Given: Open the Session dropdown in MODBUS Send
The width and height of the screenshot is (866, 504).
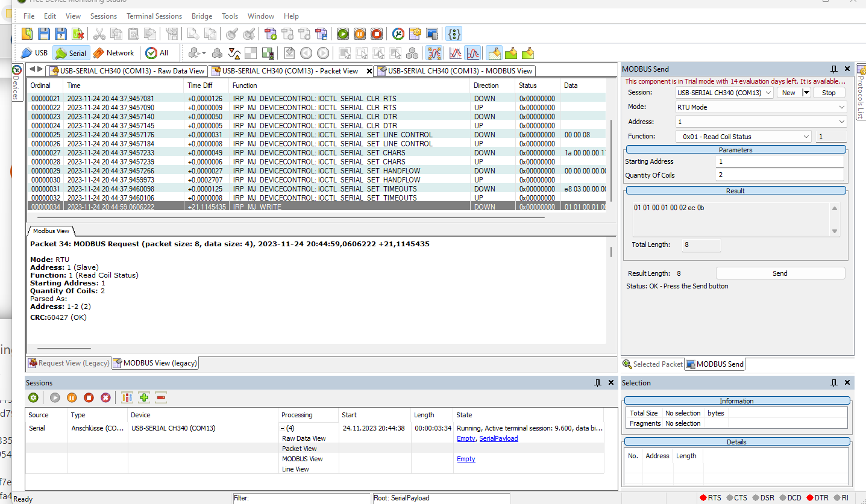Looking at the screenshot, I should click(x=768, y=93).
